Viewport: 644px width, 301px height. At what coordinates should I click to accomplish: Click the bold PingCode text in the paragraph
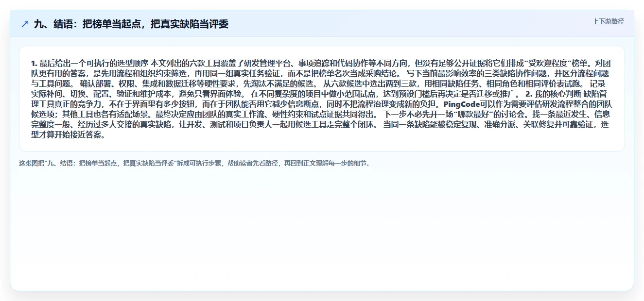coord(461,104)
